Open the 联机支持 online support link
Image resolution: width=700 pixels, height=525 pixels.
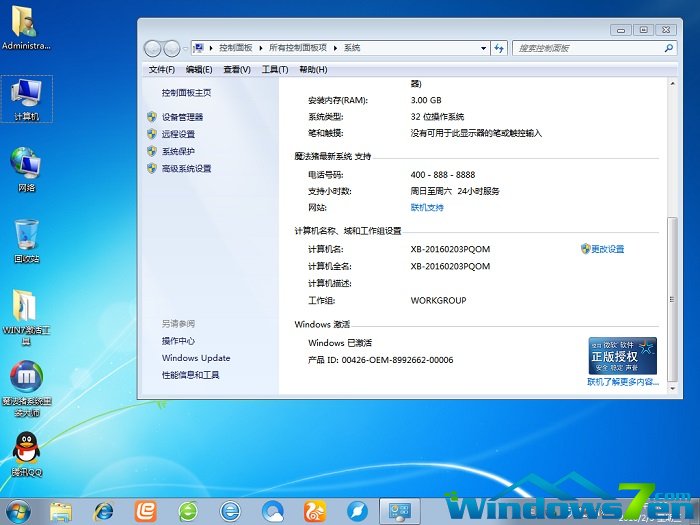point(427,208)
